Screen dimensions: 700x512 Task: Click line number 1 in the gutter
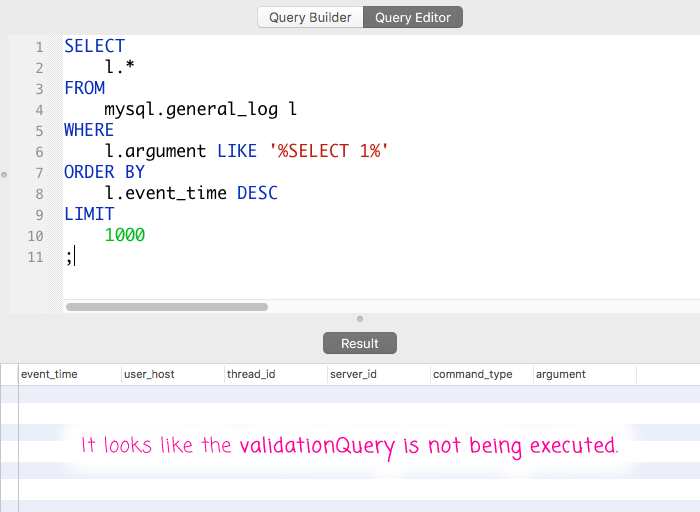click(x=39, y=47)
